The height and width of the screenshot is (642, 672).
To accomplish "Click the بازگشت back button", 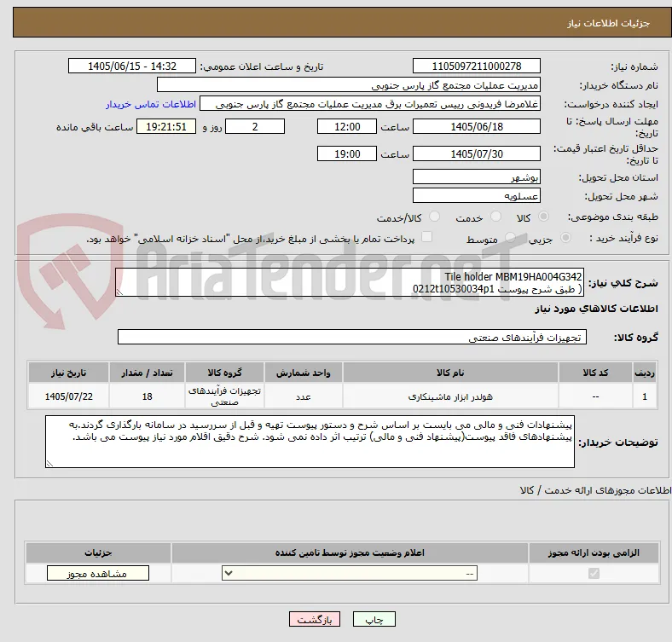I will click(314, 620).
